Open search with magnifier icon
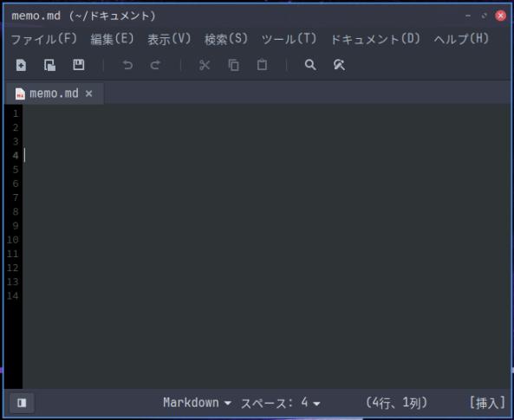 310,65
